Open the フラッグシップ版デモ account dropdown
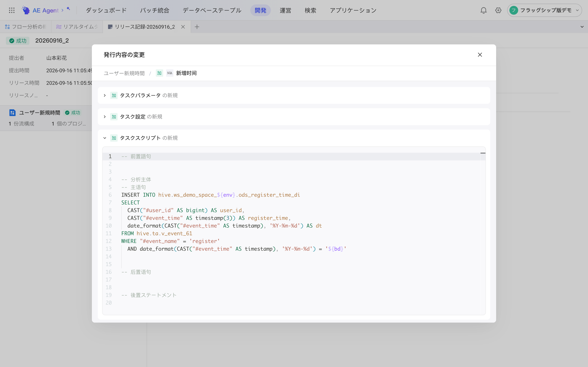 (x=544, y=10)
